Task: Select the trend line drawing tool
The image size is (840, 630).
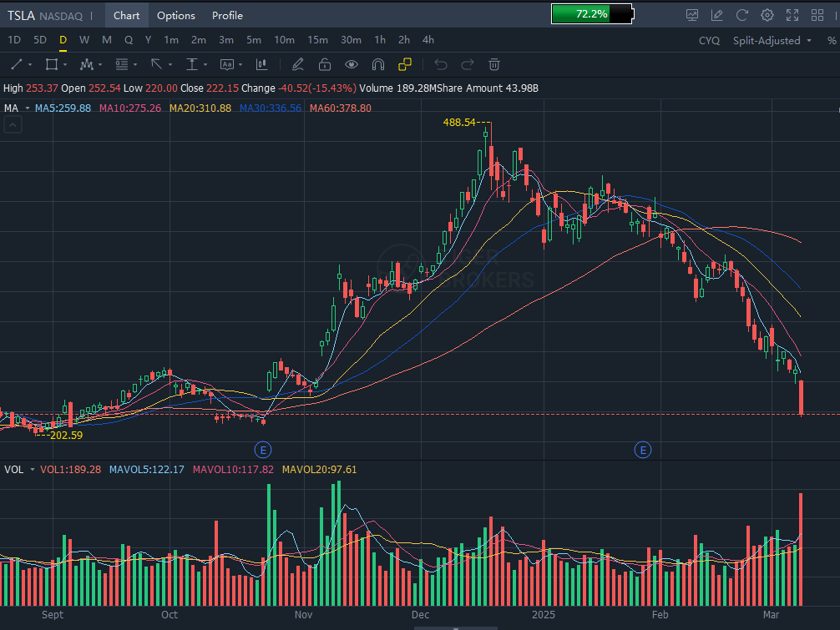Action: pos(16,64)
